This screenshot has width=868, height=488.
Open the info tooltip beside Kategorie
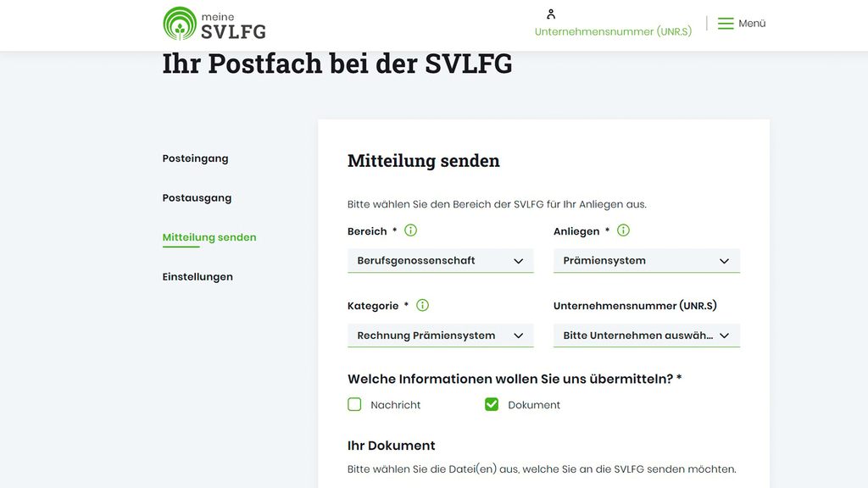[x=422, y=305]
